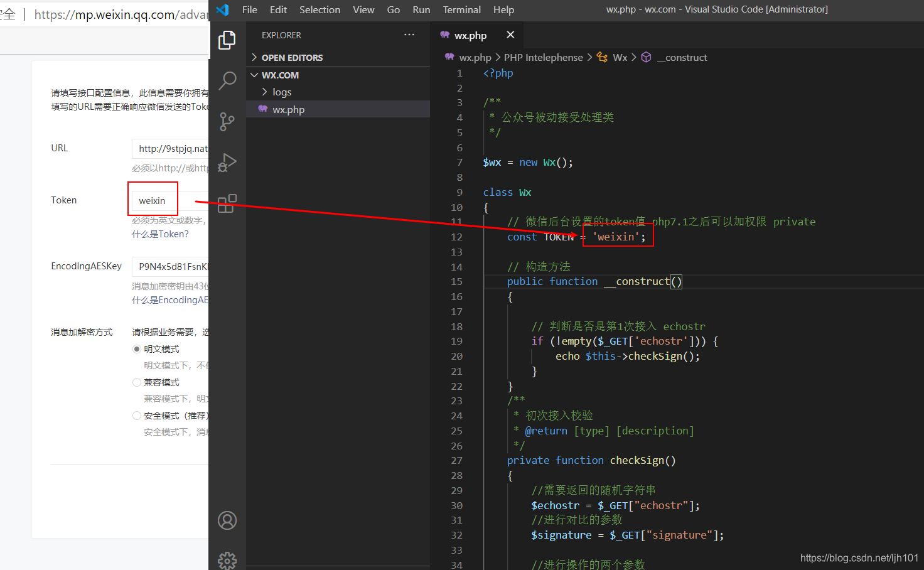
Task: Click checkSign() in the line 27 function declaration
Action: tap(643, 460)
